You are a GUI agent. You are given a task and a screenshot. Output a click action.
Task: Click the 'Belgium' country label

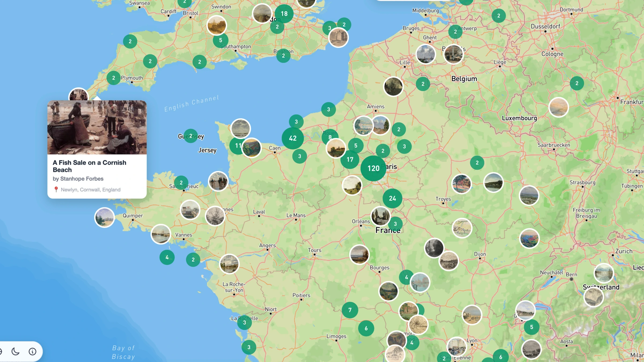click(x=464, y=79)
